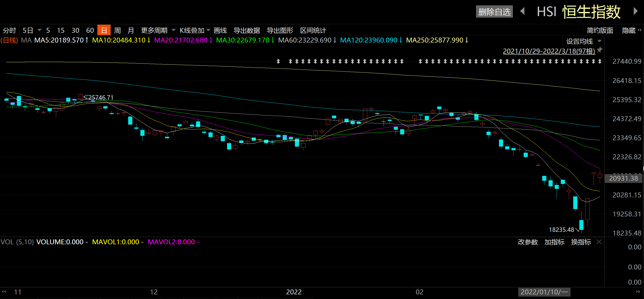Screen dimensions: 644x299
Task: Click the MA5 value label
Action: (x=62, y=40)
